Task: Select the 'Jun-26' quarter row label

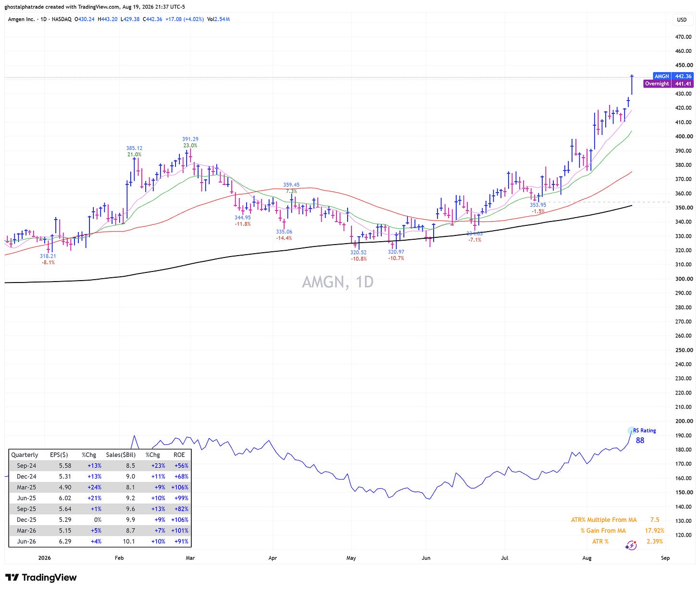Action: [26, 542]
